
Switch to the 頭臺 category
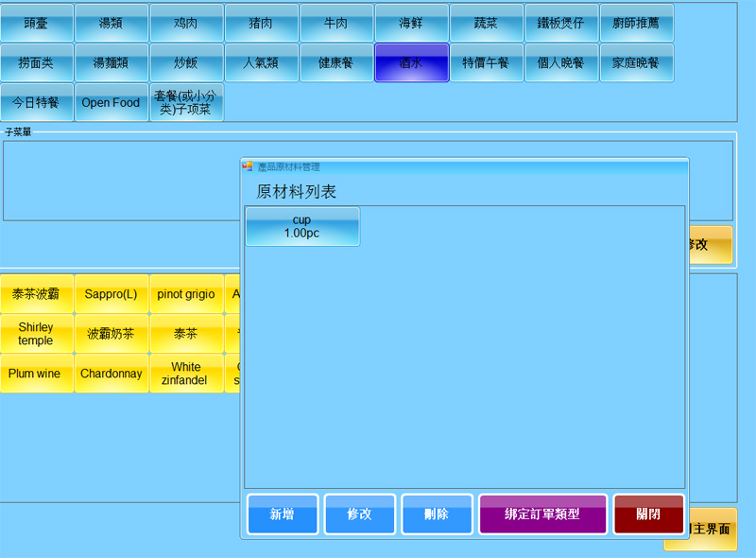pos(37,24)
